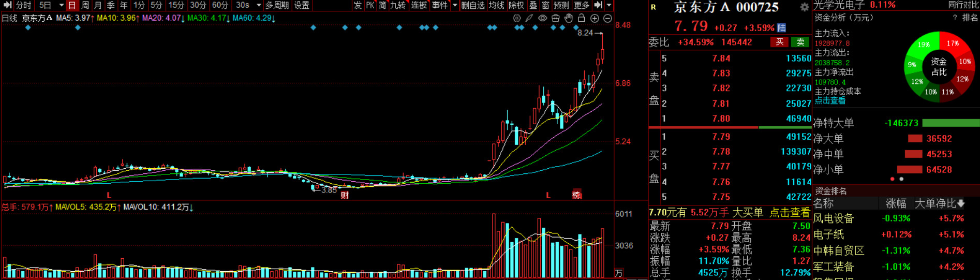Click 删自选 to remove from watchlist
The image size is (980, 280).
point(473,5)
